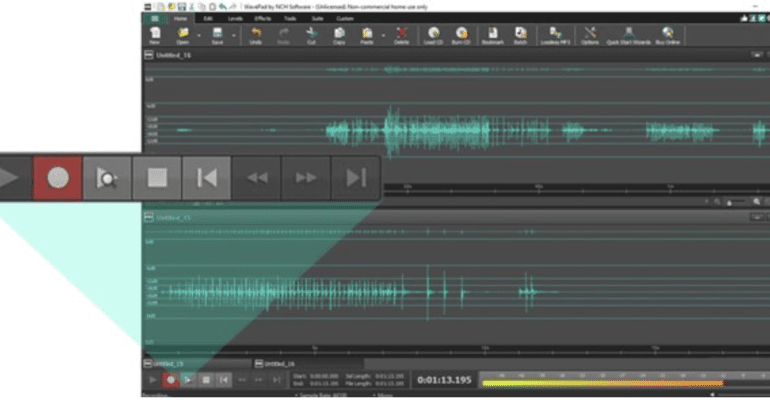
Task: Open the Custom ribbon tab
Action: pyautogui.click(x=345, y=19)
